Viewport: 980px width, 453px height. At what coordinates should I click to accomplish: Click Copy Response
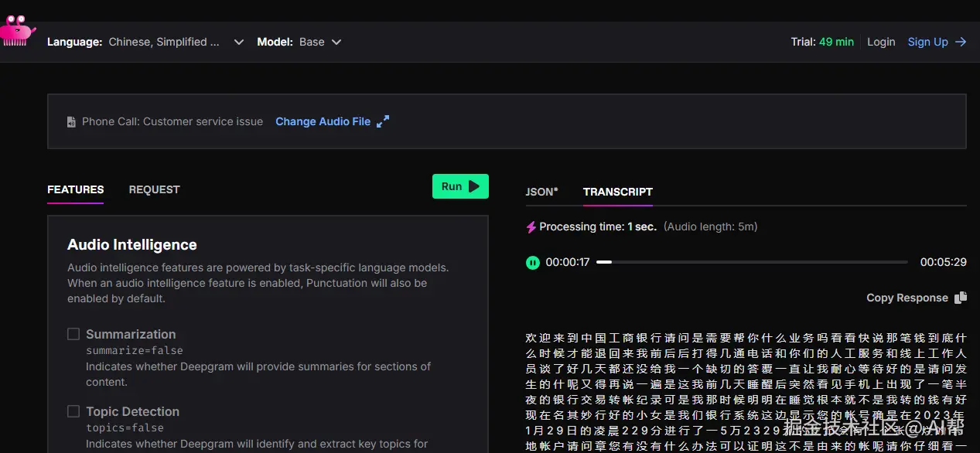[x=907, y=298]
